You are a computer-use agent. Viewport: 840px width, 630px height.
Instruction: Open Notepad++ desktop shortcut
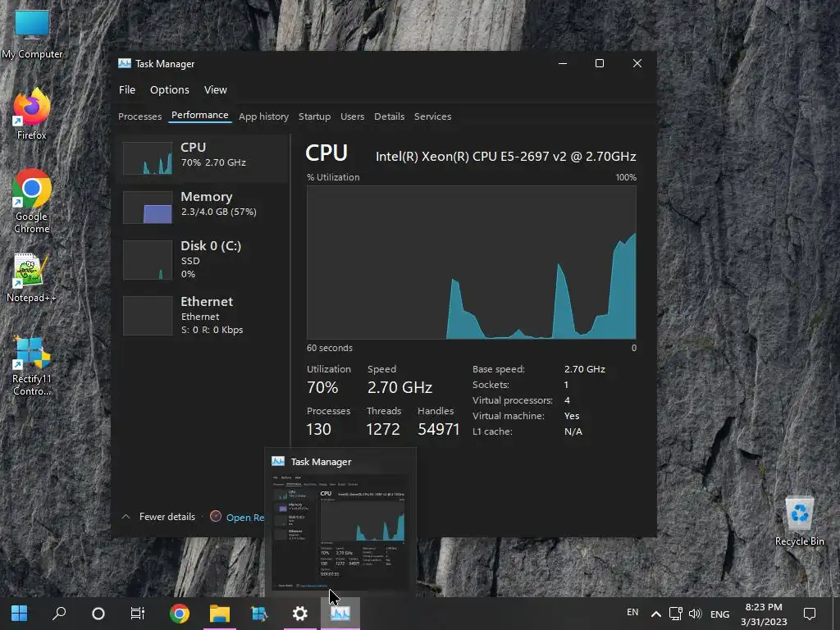click(x=31, y=277)
